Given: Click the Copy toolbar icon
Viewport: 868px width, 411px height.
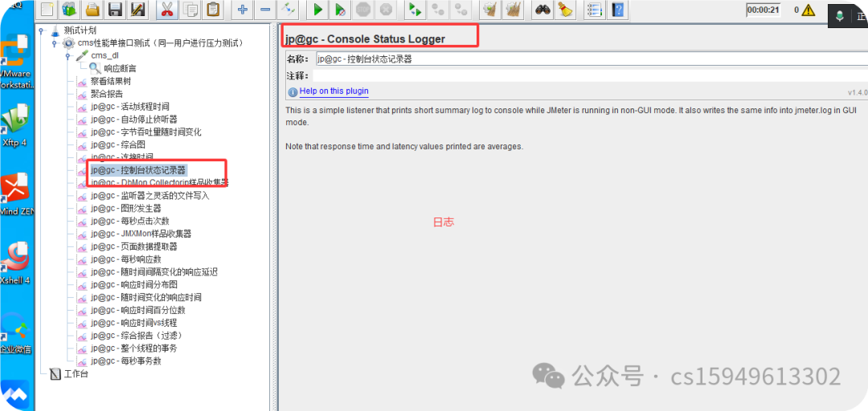Looking at the screenshot, I should (190, 9).
